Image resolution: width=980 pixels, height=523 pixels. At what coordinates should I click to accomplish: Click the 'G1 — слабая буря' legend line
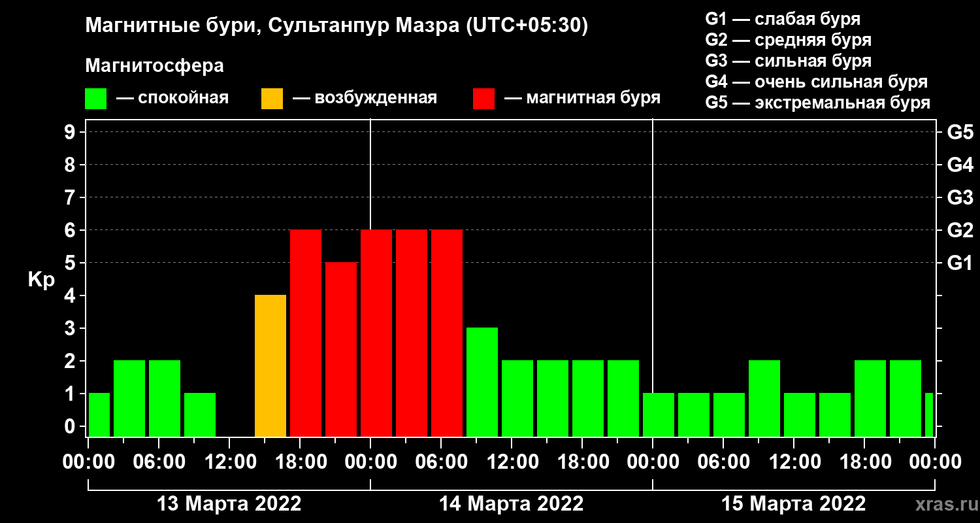coord(783,19)
